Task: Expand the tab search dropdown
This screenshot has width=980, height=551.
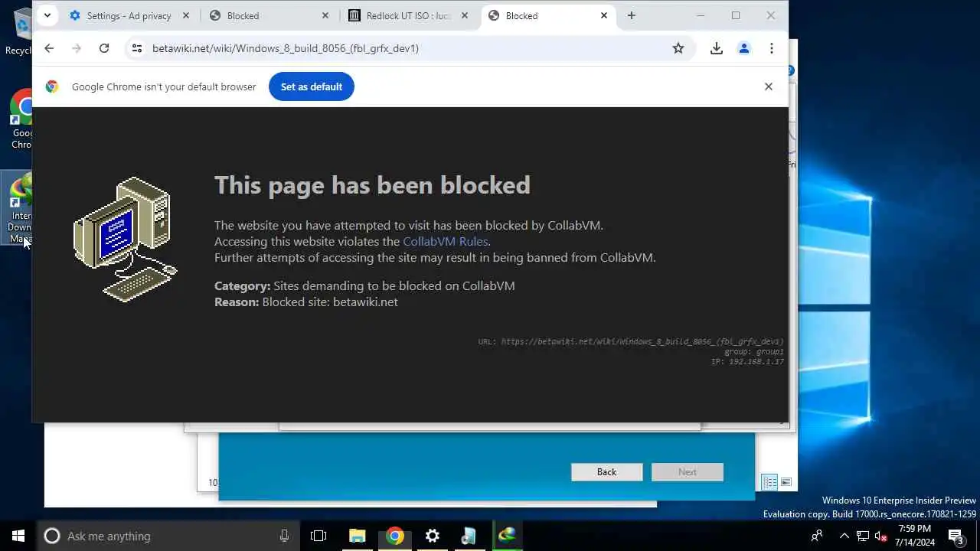Action: tap(47, 15)
